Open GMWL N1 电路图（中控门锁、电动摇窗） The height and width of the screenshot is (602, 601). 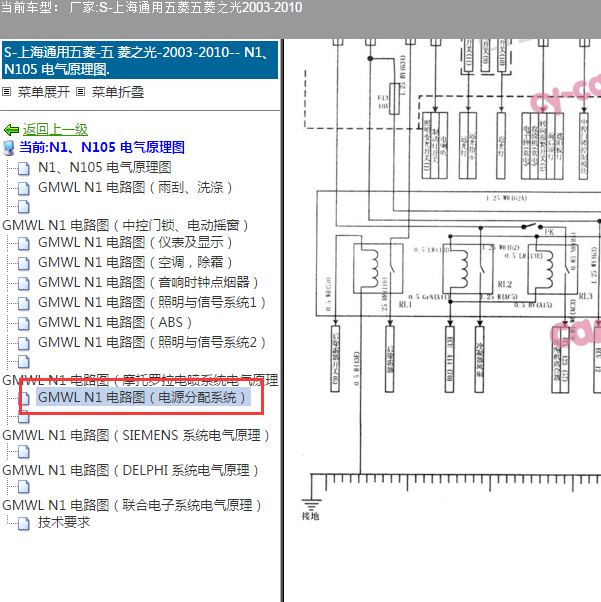click(x=125, y=225)
